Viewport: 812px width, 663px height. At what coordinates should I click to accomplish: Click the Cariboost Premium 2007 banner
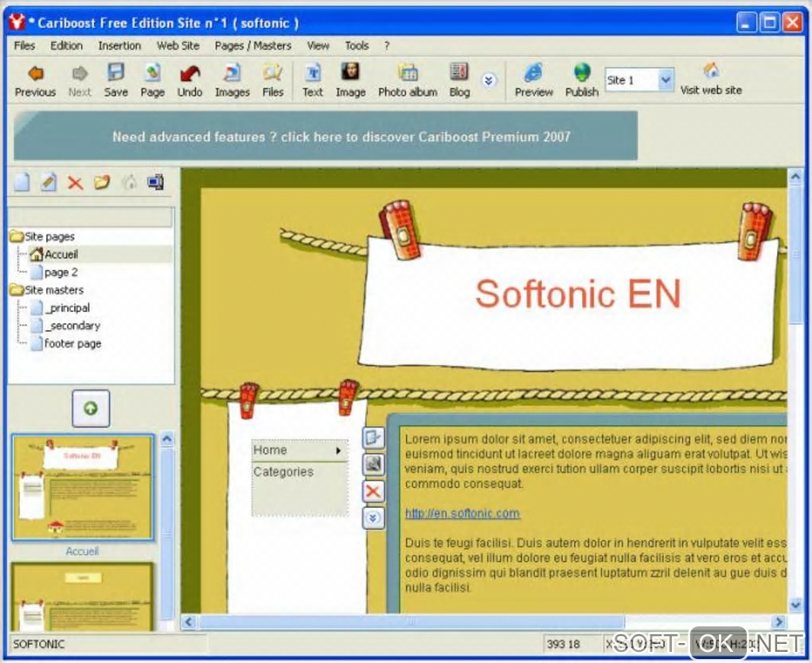(326, 136)
